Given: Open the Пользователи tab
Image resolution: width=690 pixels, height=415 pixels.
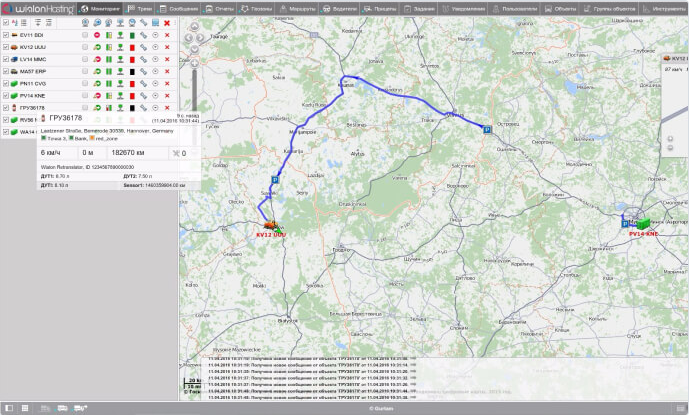Looking at the screenshot, I should tap(515, 9).
